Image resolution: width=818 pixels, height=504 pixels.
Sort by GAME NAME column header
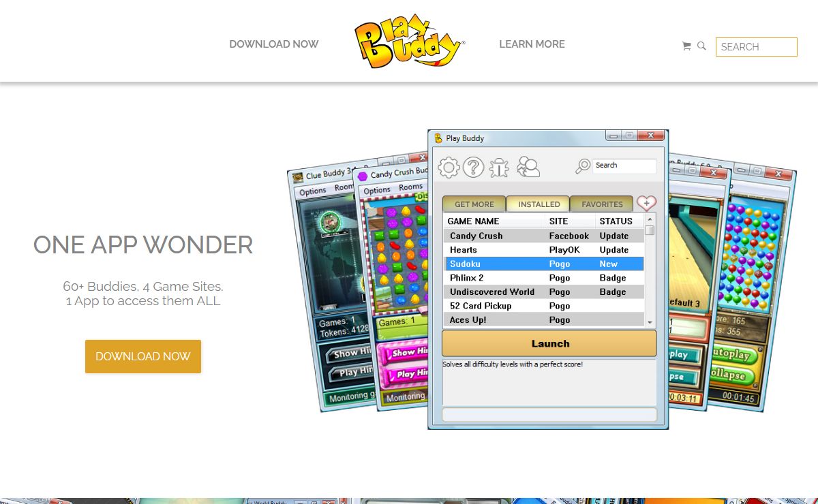(495, 221)
